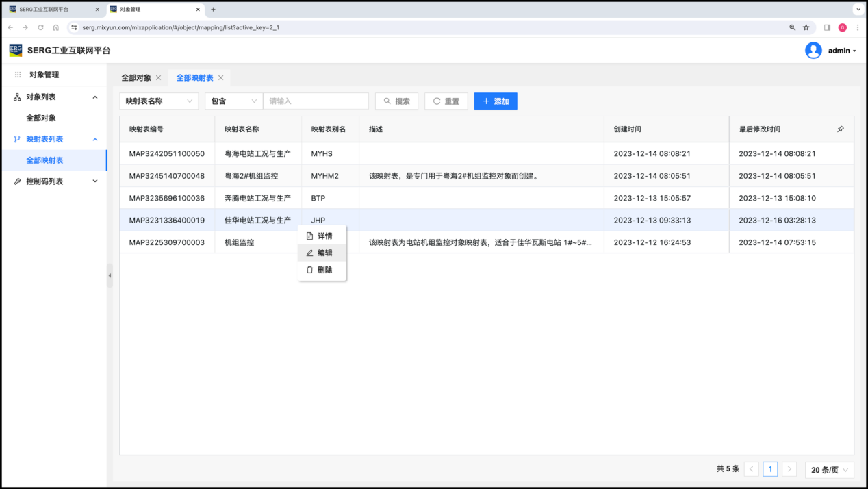Click the pin icon in table header
The image size is (868, 489).
click(x=841, y=129)
